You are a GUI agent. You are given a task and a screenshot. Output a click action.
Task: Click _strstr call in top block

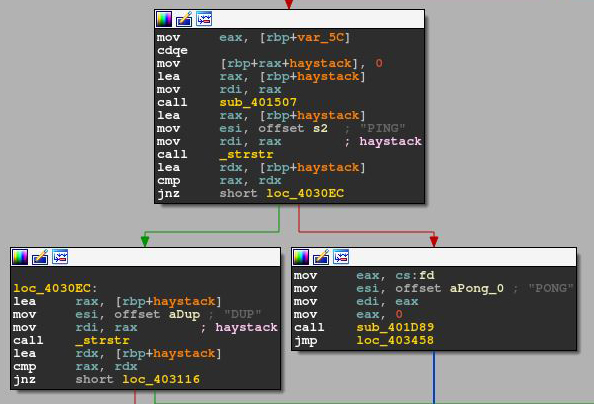(246, 154)
